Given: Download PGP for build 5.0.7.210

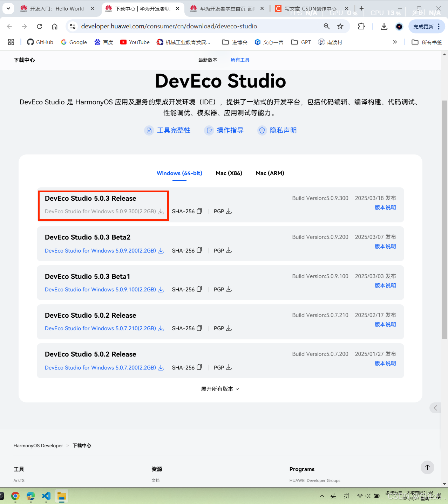Looking at the screenshot, I should [229, 328].
